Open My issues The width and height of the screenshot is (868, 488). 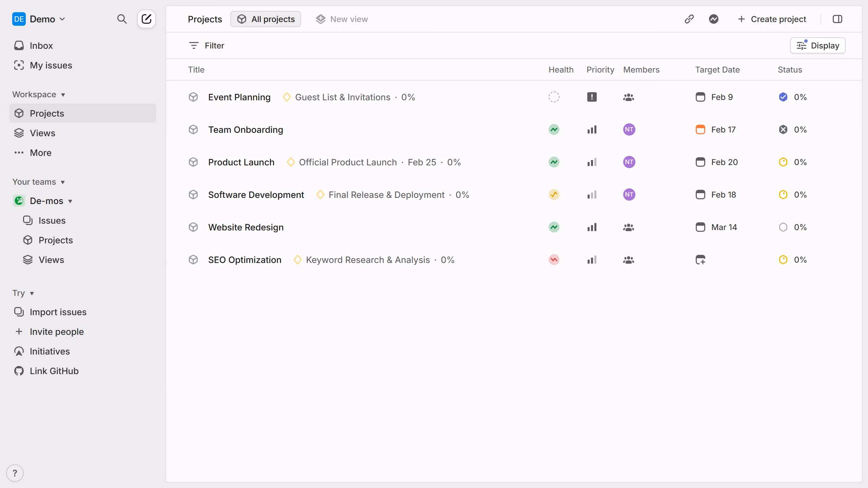click(83, 65)
